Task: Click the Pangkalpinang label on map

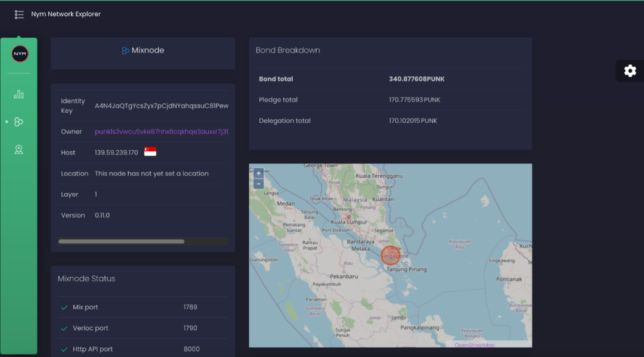Action: 420,328
